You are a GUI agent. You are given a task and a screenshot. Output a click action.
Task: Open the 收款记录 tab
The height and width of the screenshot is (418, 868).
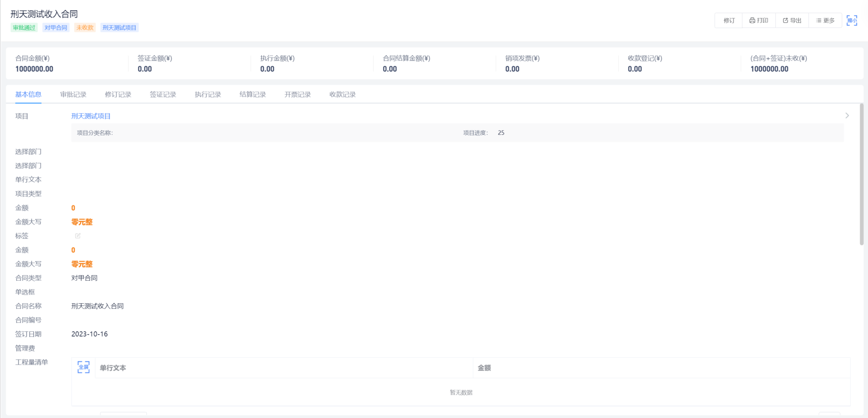pyautogui.click(x=342, y=95)
